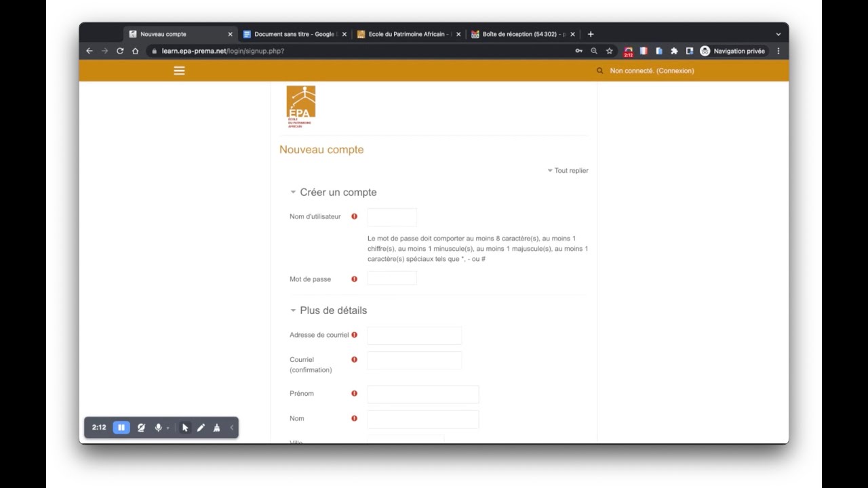Open the Extensions puzzle piece menu
This screenshot has height=488, width=868.
pos(674,51)
